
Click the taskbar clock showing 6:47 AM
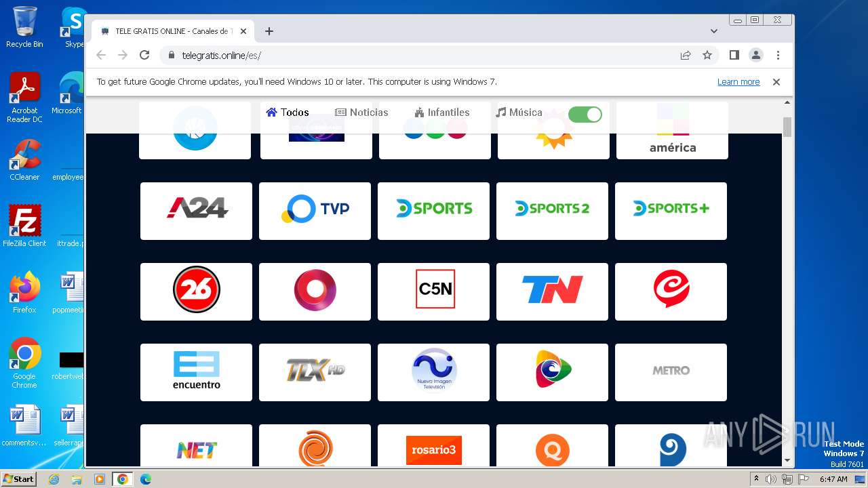[833, 479]
